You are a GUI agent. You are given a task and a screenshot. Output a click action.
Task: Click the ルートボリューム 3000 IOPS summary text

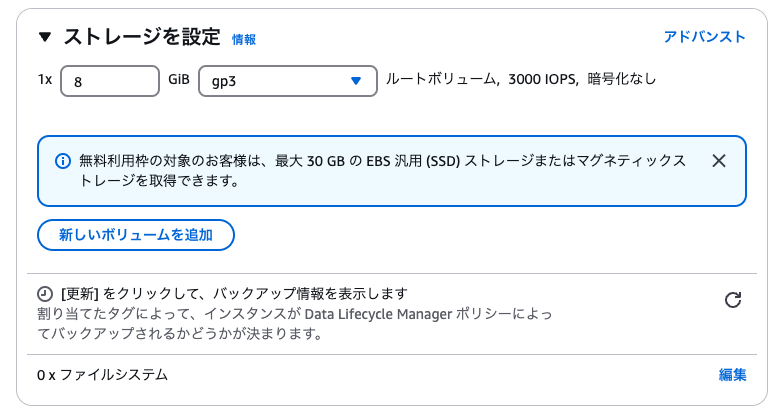[478, 79]
